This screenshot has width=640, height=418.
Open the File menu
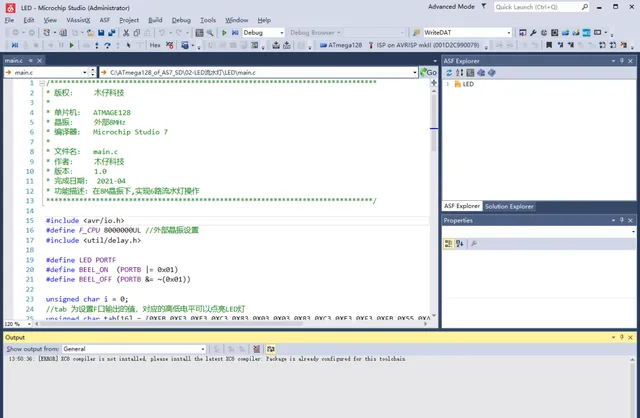click(9, 20)
